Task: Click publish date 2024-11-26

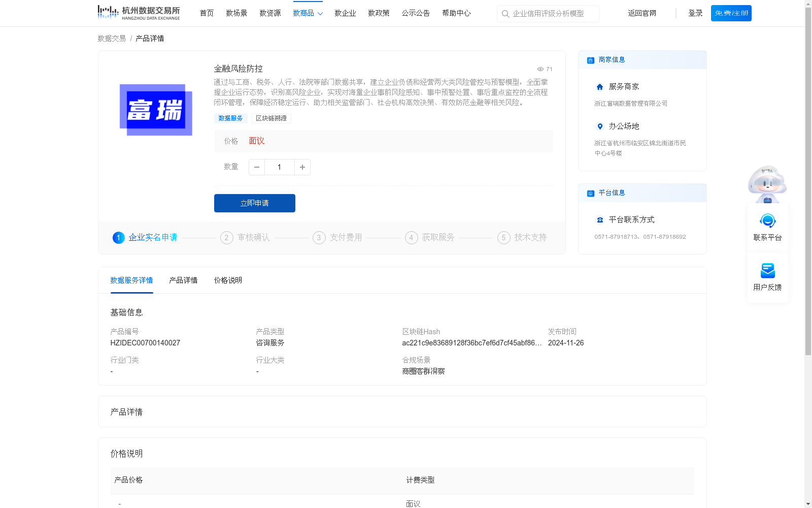Action: point(566,343)
